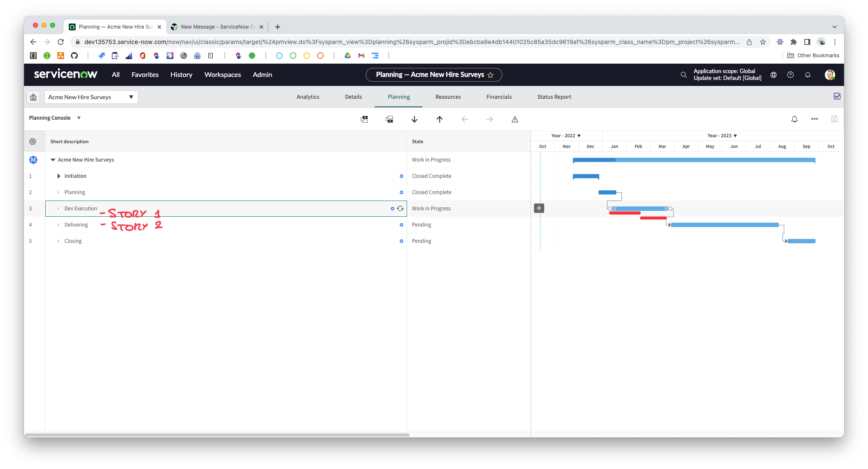868x469 pixels.
Task: Click the horizontal scrollbar under task grid
Action: point(218,435)
